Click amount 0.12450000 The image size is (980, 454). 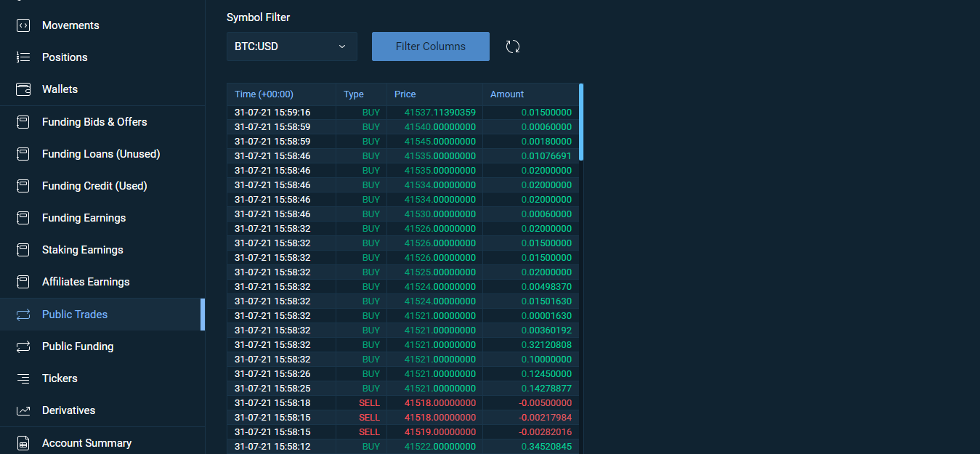click(x=546, y=374)
